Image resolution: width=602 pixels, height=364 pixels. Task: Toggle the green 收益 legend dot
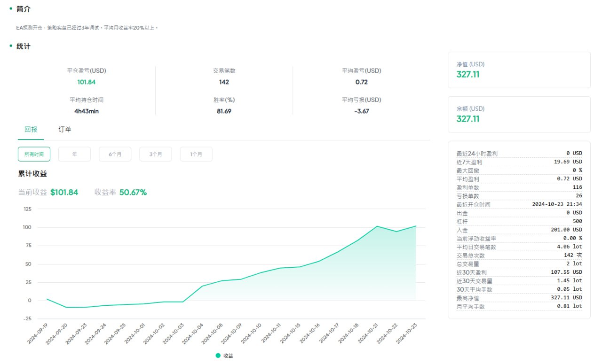click(218, 356)
